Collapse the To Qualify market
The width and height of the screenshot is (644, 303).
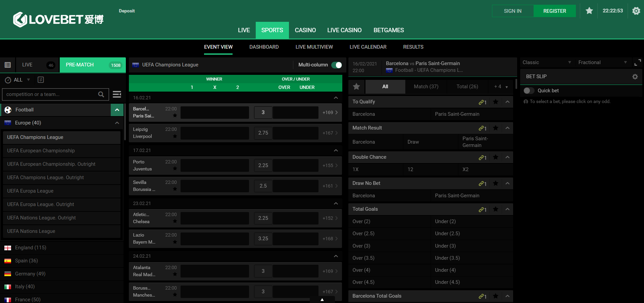pos(507,102)
